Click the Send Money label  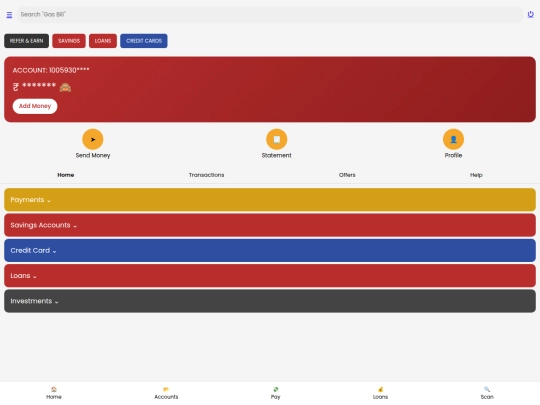(93, 155)
